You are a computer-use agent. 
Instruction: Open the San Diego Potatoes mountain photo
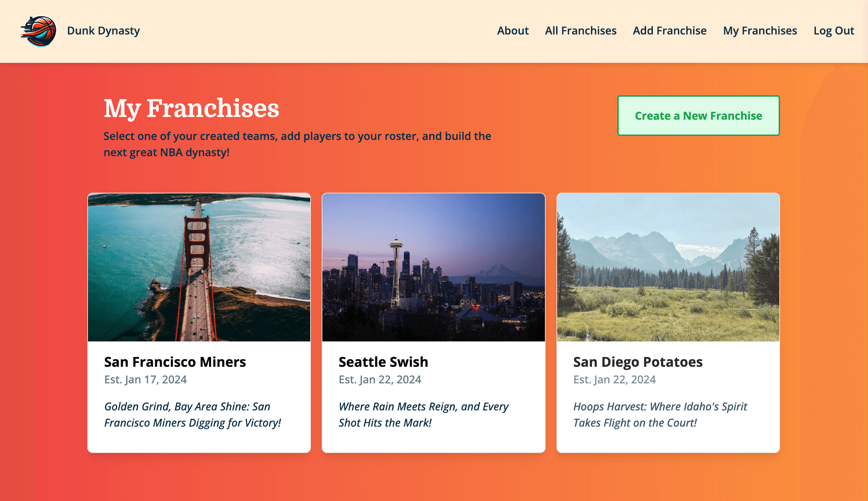(x=668, y=267)
